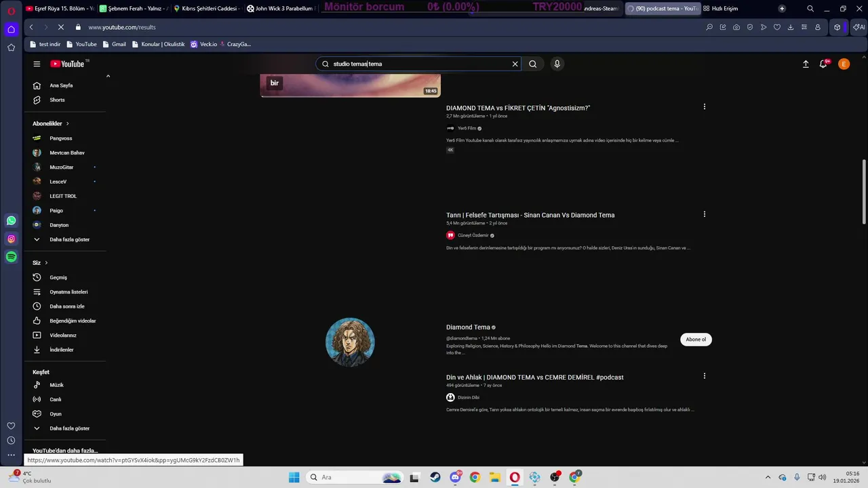Stop page loading with the X button
The height and width of the screenshot is (488, 868).
(x=60, y=27)
